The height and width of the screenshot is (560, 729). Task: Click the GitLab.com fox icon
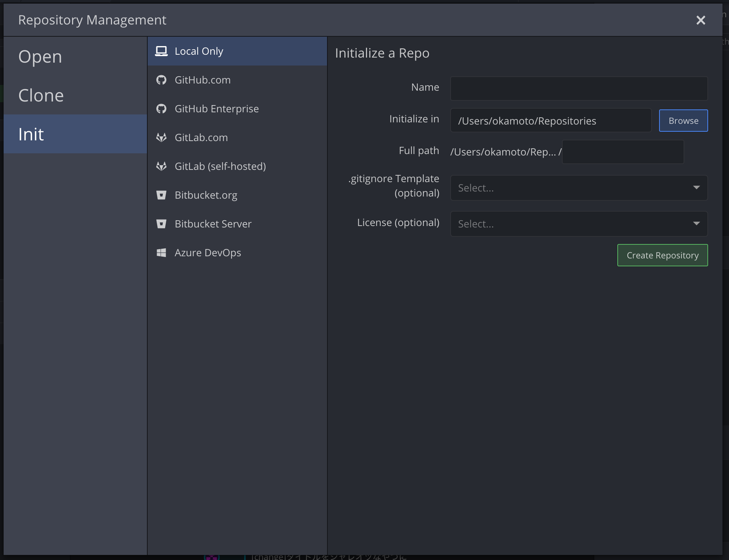(162, 137)
